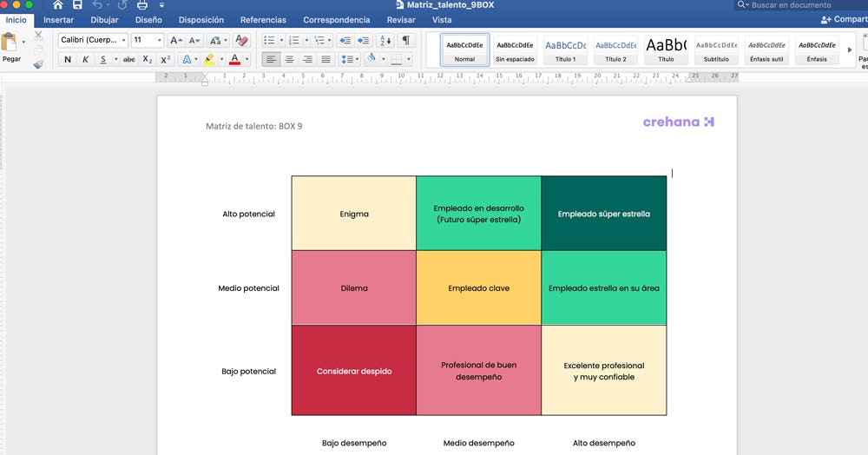Open the Diseño tab
The height and width of the screenshot is (455, 868).
coord(148,20)
